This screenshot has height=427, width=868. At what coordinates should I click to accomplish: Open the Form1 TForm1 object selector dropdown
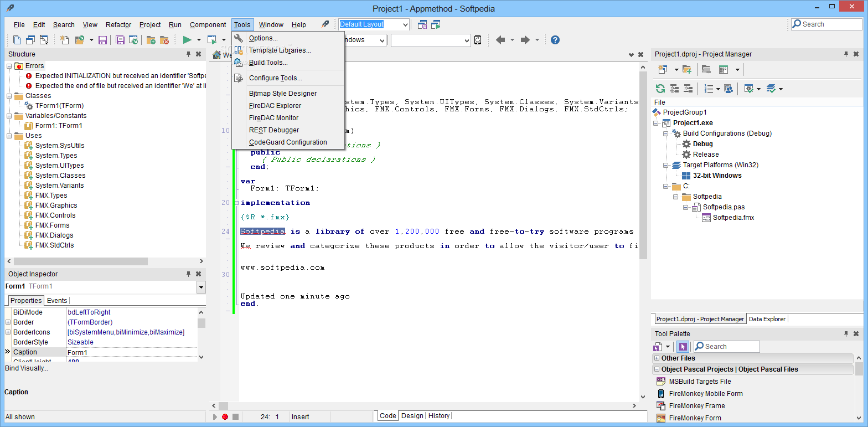[200, 287]
